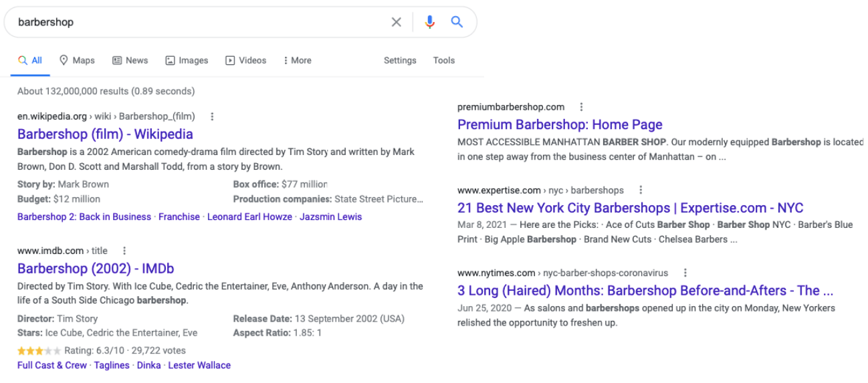Viewport: 868px width, 383px height.
Task: Follow the Full Cast & Crew sublink
Action: tap(52, 365)
